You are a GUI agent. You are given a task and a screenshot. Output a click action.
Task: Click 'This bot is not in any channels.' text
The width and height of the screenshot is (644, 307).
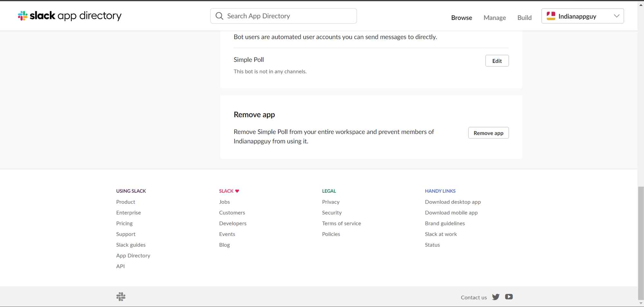point(270,72)
